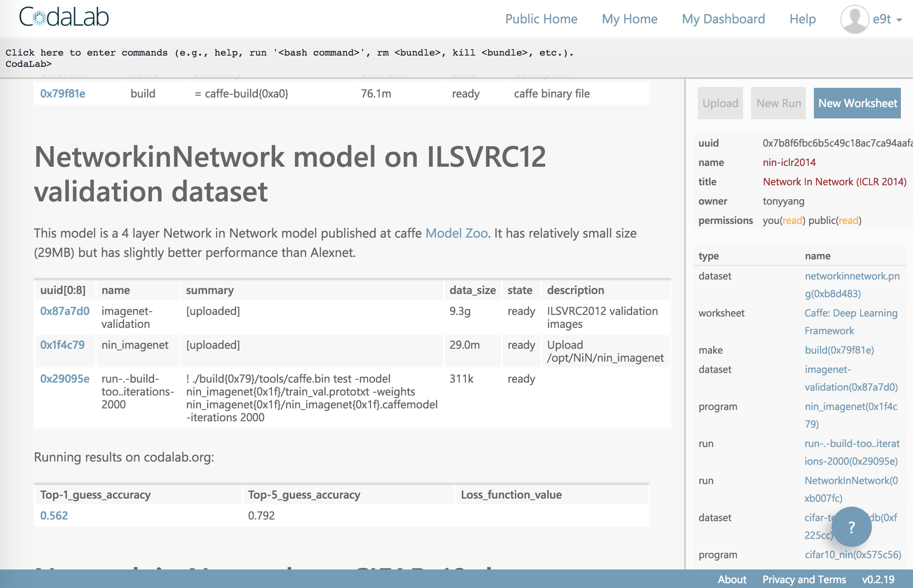The height and width of the screenshot is (588, 913).
Task: Click the 'caffe binary file' description
Action: click(552, 93)
